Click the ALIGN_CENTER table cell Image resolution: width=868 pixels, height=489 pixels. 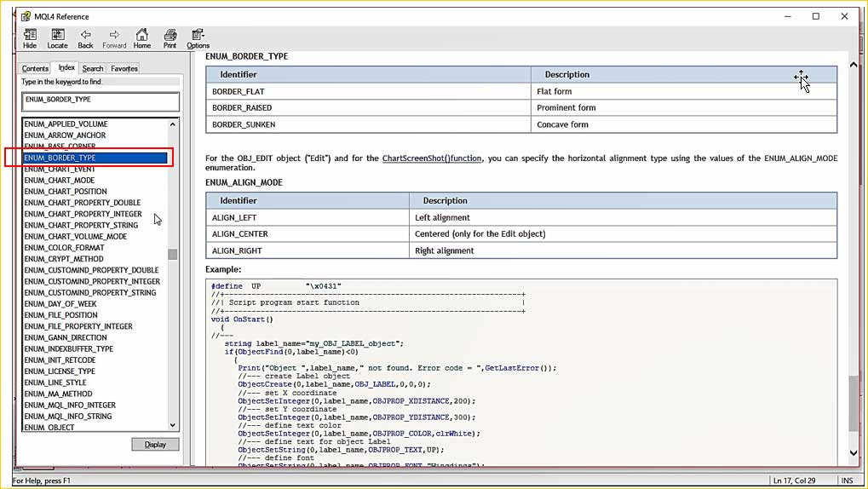(x=308, y=234)
